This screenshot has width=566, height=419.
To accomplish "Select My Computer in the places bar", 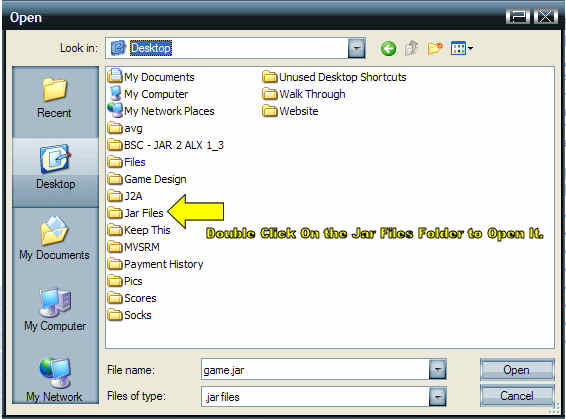I will click(x=55, y=310).
